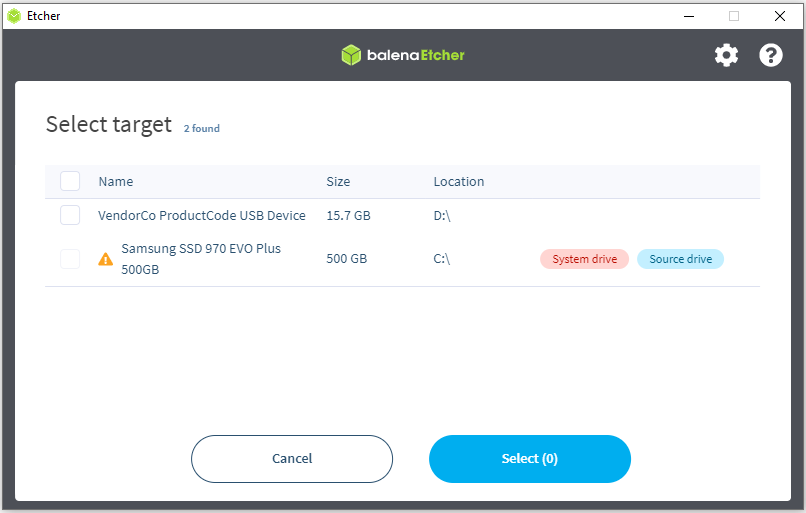Check the VendorCo ProductCode USB Device box
Viewport: 806px width, 513px height.
(70, 215)
